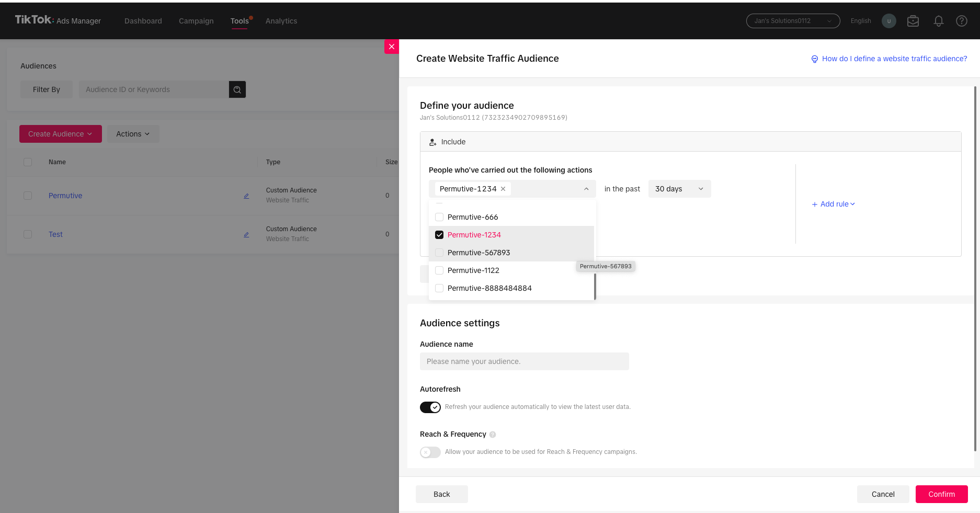
Task: Open the notifications bell icon
Action: [x=939, y=21]
